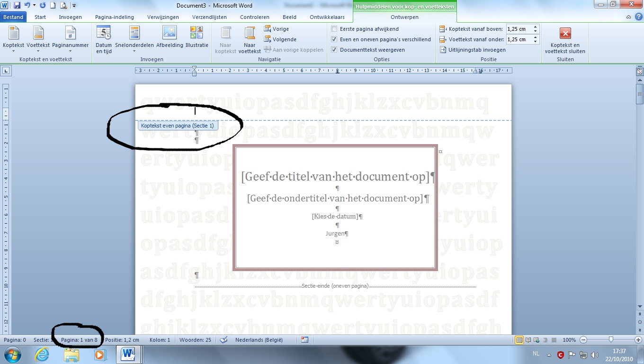Switch to outline view
The width and height of the screenshot is (644, 364).
coord(546,340)
